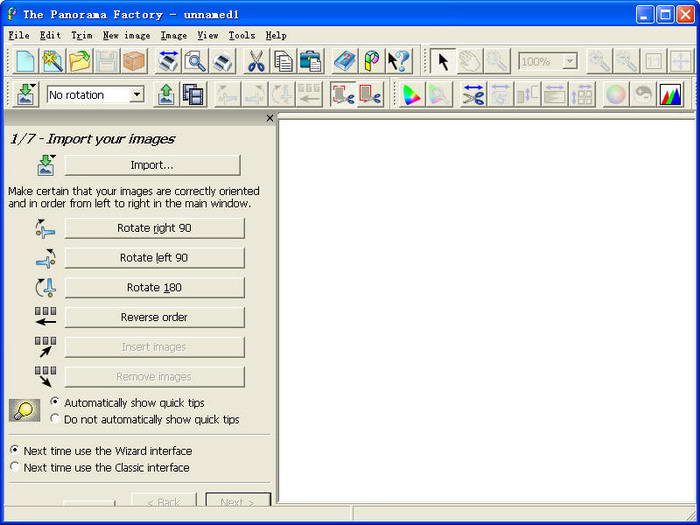700x525 pixels.
Task: Click the rotate 180 icon beside Rotate 180
Action: point(46,288)
